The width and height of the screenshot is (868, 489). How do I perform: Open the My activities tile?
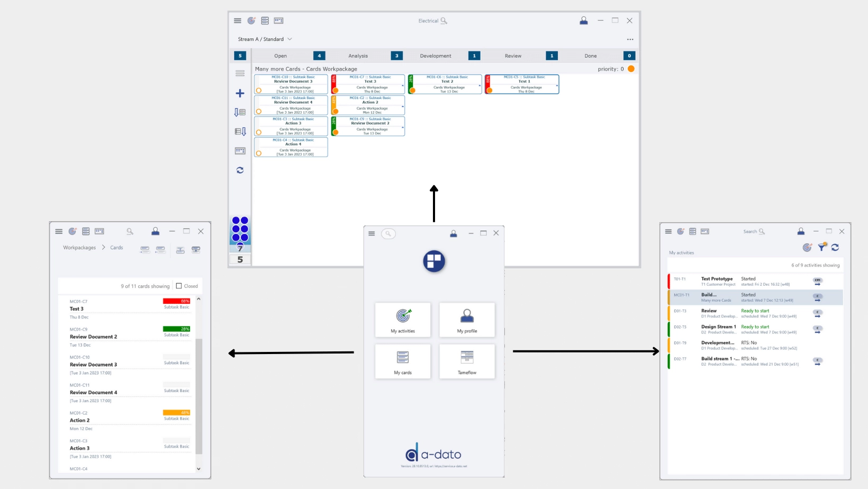[x=403, y=320]
